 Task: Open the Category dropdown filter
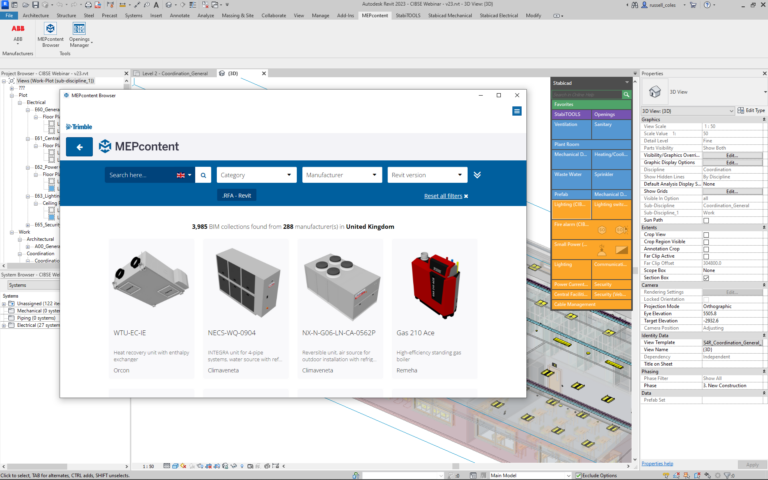point(257,175)
